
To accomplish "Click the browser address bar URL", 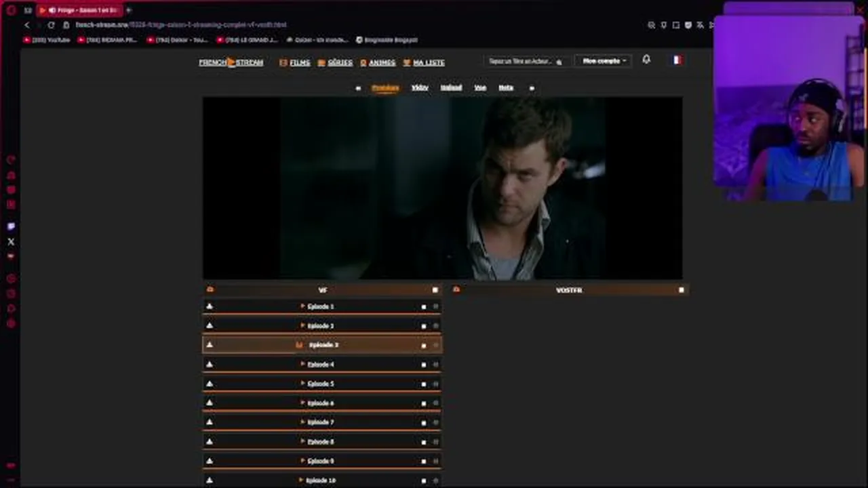I will click(x=181, y=25).
